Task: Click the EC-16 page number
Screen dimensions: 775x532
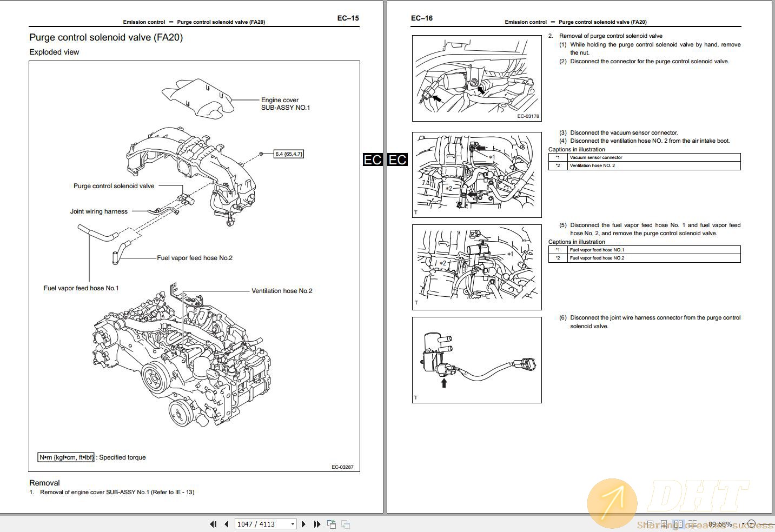Action: tap(422, 18)
